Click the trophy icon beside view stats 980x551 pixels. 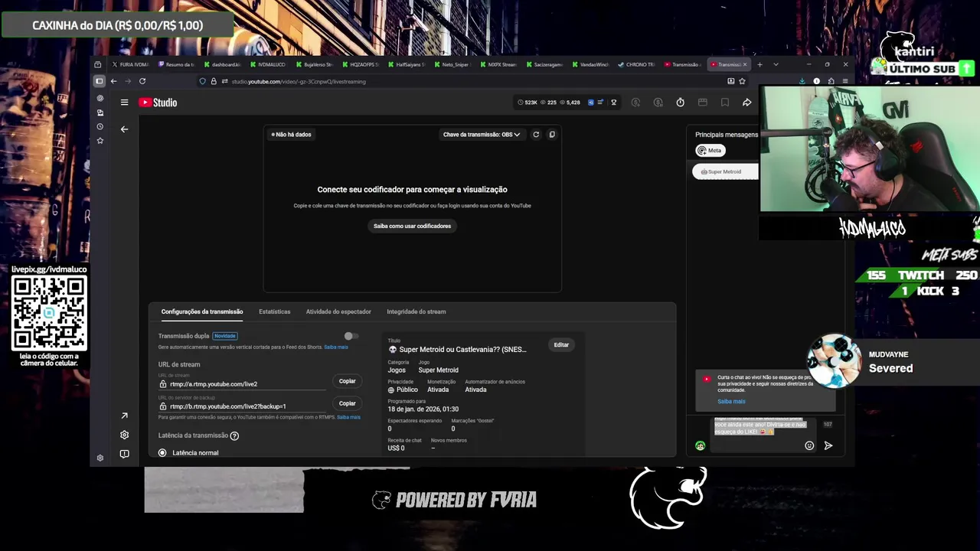click(612, 103)
